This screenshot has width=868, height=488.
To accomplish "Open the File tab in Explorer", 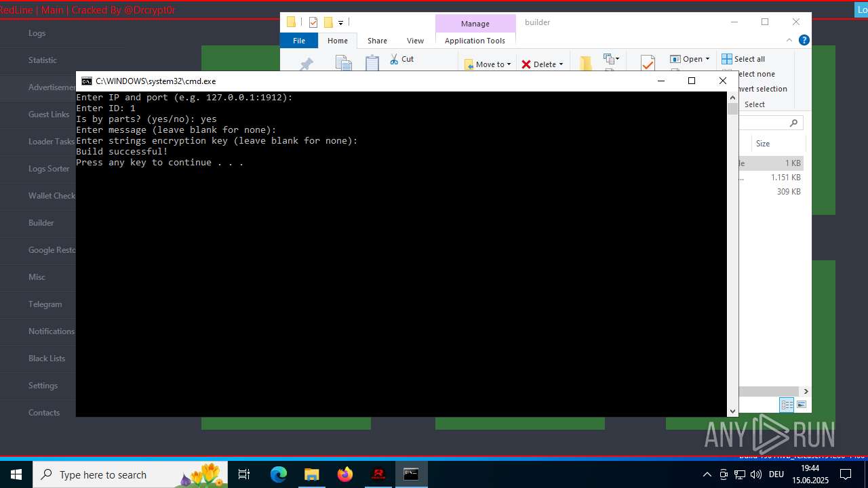I will click(299, 41).
